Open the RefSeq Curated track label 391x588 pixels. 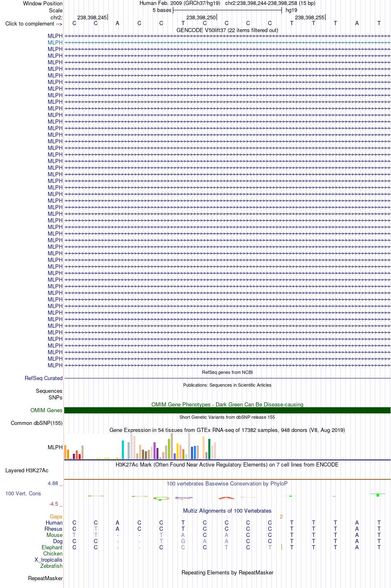(44, 378)
